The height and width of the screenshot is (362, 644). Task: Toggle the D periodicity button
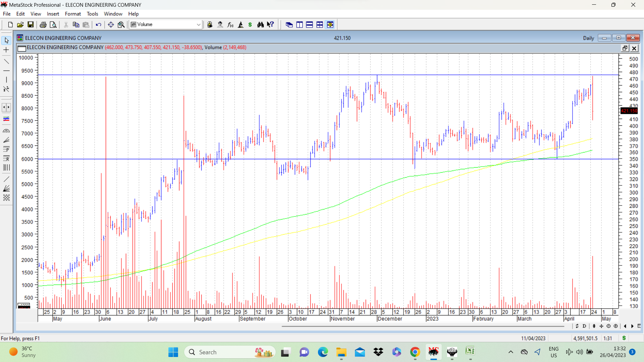coord(584,326)
